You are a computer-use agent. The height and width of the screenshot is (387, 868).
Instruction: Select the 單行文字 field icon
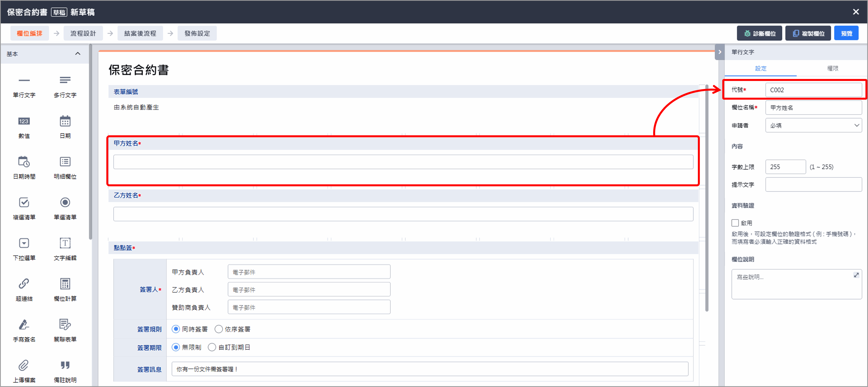click(24, 80)
